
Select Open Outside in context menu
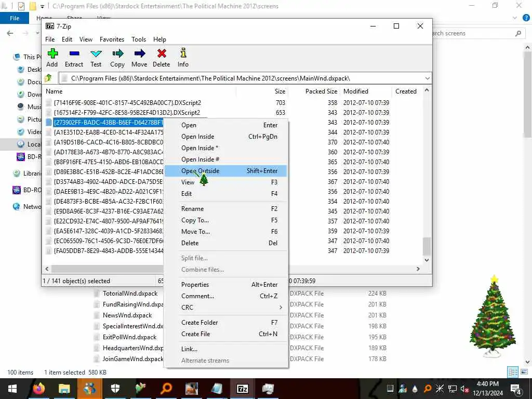[225, 170]
